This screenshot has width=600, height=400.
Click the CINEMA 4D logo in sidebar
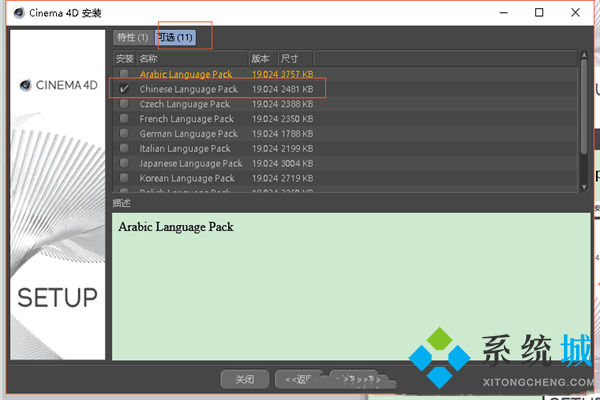(57, 85)
